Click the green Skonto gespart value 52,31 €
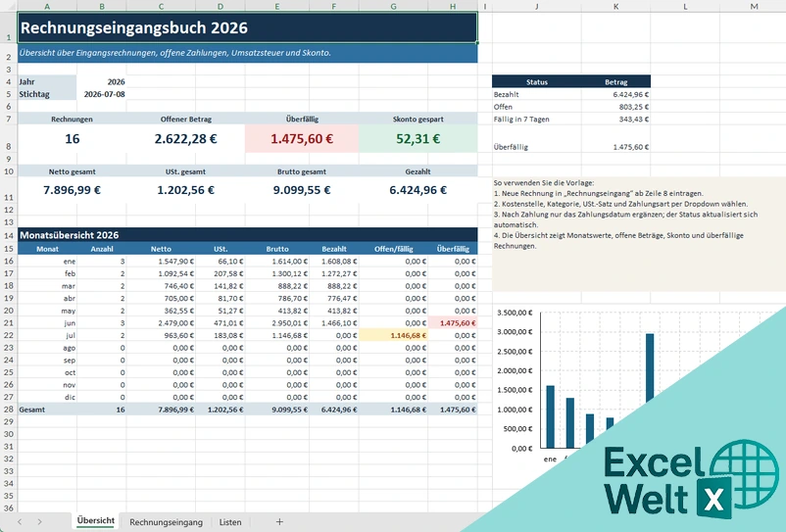Viewport: 786px width, 532px height. point(418,139)
